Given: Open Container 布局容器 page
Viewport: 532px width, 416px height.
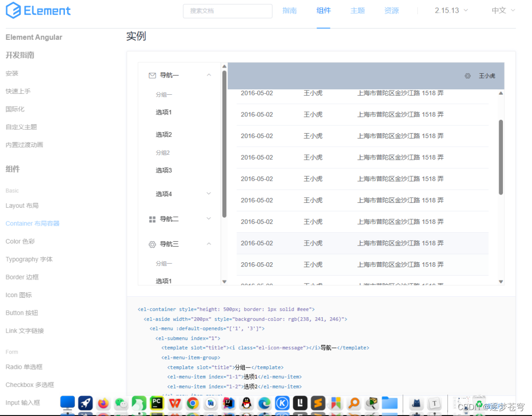Looking at the screenshot, I should (32, 223).
